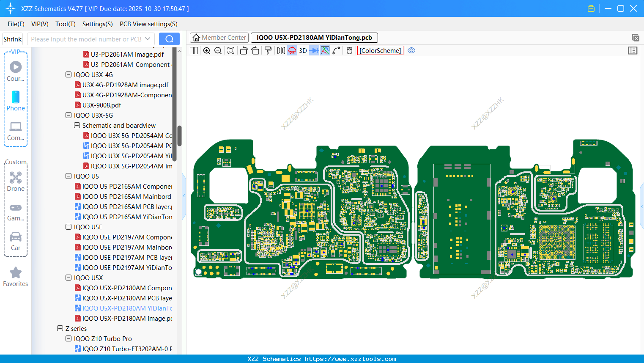Screen dimensions: 644x363
Task: Collapse the Z series tree node
Action: (60, 329)
